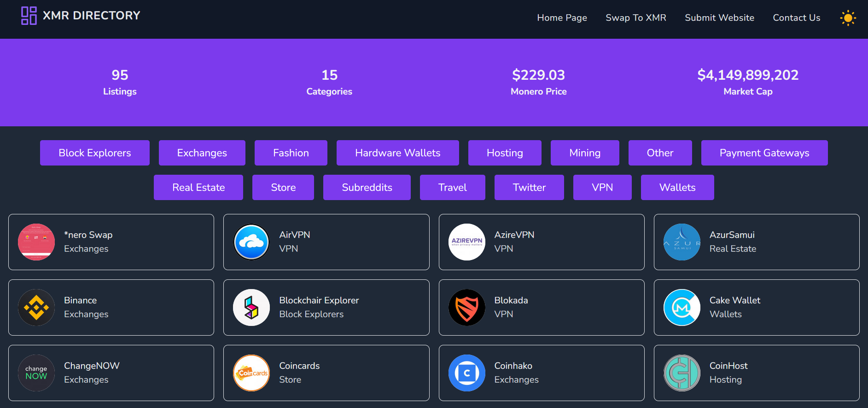
Task: Filter listings by Hosting
Action: click(505, 153)
